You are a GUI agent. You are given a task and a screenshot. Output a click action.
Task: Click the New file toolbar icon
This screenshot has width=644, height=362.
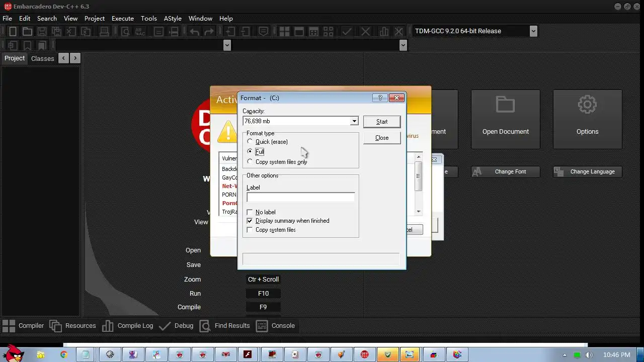[13, 31]
